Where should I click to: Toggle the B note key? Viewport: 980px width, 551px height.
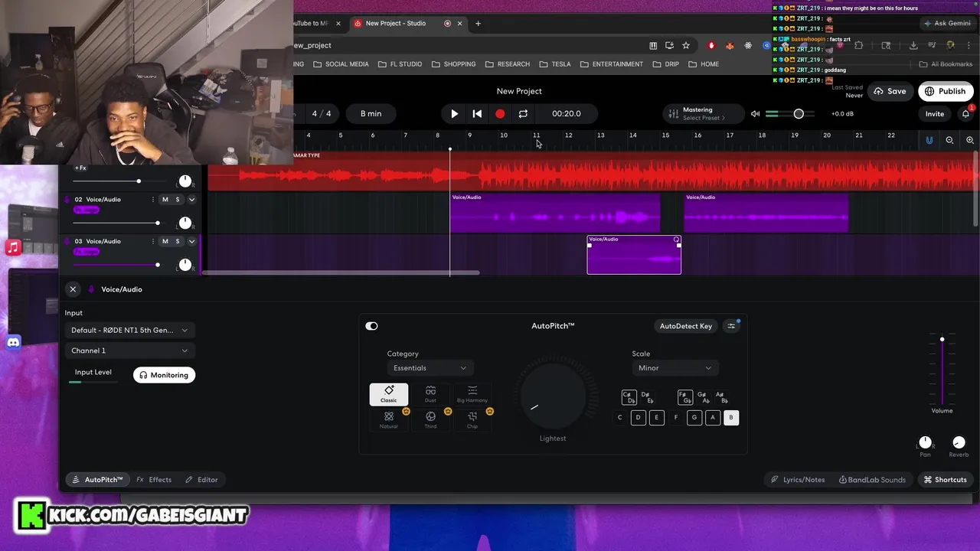pyautogui.click(x=731, y=417)
